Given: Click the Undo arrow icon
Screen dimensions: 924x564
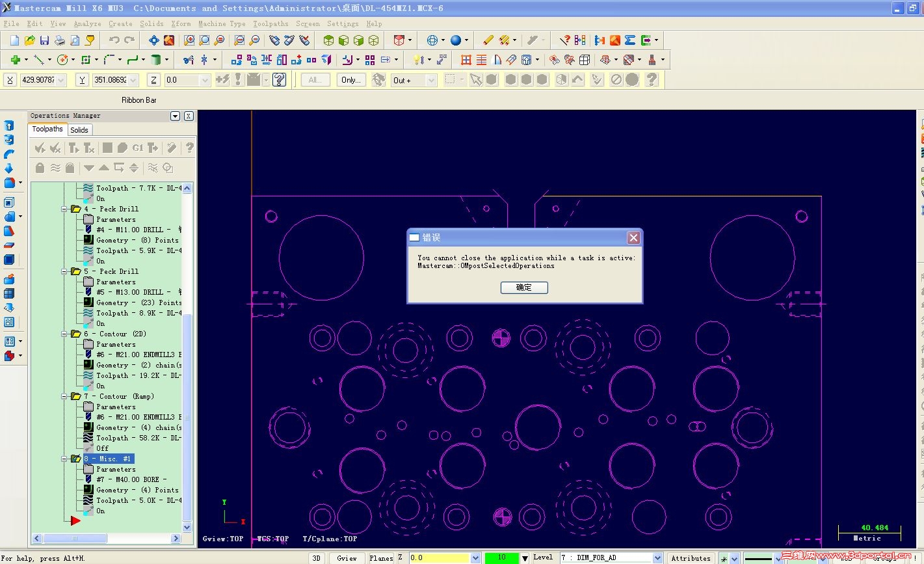Looking at the screenshot, I should tap(114, 40).
